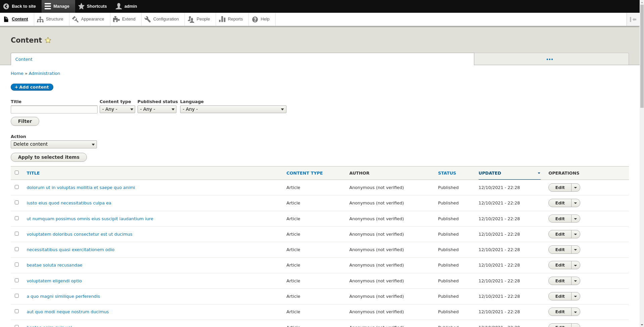The image size is (644, 327).
Task: Click the Extend puzzle piece icon
Action: 116,19
